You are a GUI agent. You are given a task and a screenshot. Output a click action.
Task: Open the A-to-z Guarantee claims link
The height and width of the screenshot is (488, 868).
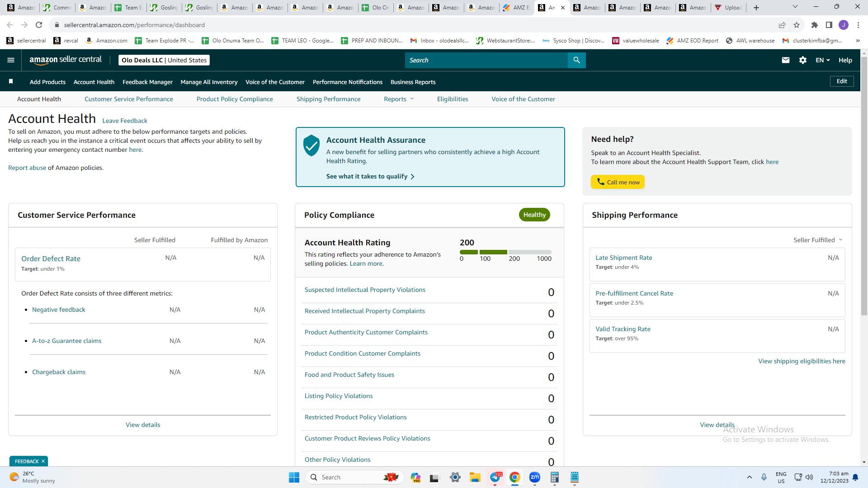[x=67, y=341]
